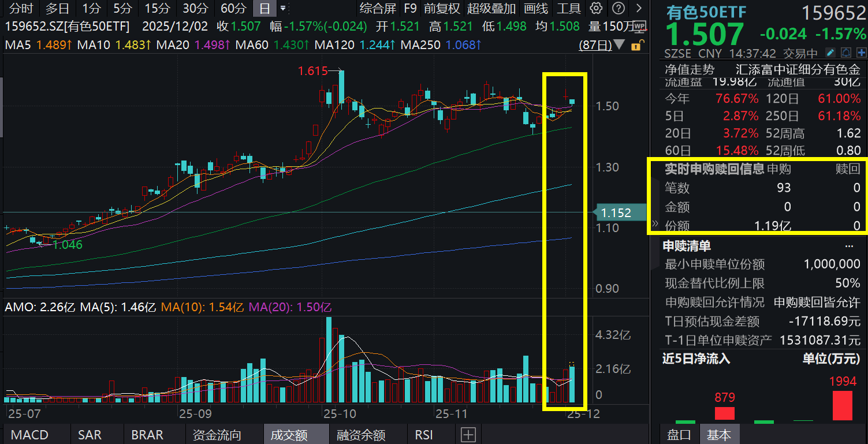Add stock to watchlist with plus icon
This screenshot has height=444, width=868.
click(x=860, y=53)
